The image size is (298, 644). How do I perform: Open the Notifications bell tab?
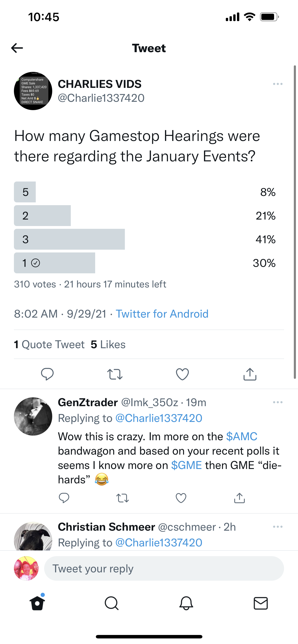pyautogui.click(x=186, y=603)
